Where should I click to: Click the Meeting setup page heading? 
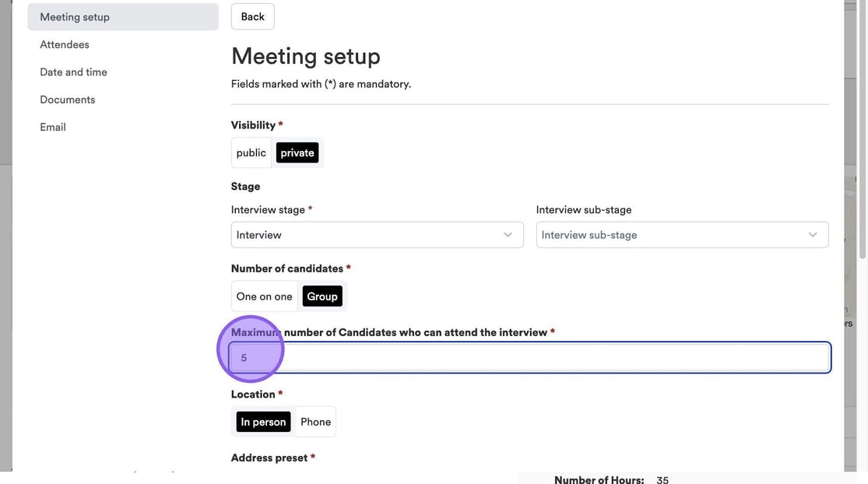pyautogui.click(x=306, y=56)
